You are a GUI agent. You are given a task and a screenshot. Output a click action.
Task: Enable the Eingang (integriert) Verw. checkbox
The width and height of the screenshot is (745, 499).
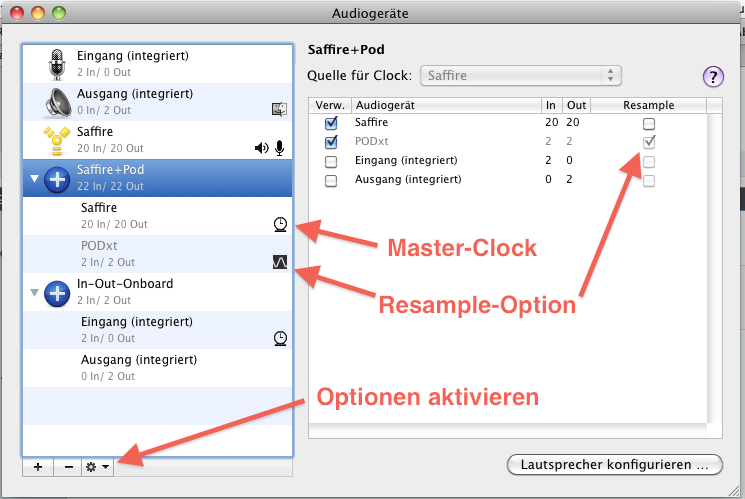[x=331, y=161]
